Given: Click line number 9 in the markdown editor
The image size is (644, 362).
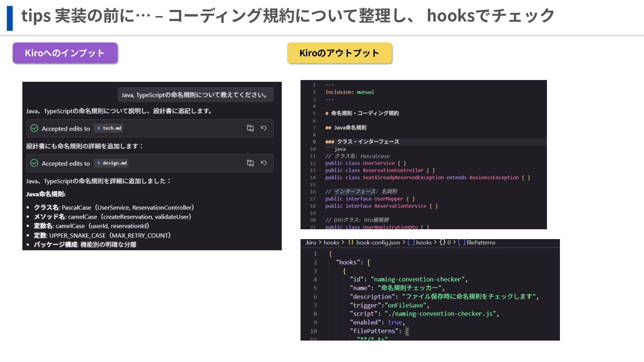Looking at the screenshot, I should pos(314,142).
